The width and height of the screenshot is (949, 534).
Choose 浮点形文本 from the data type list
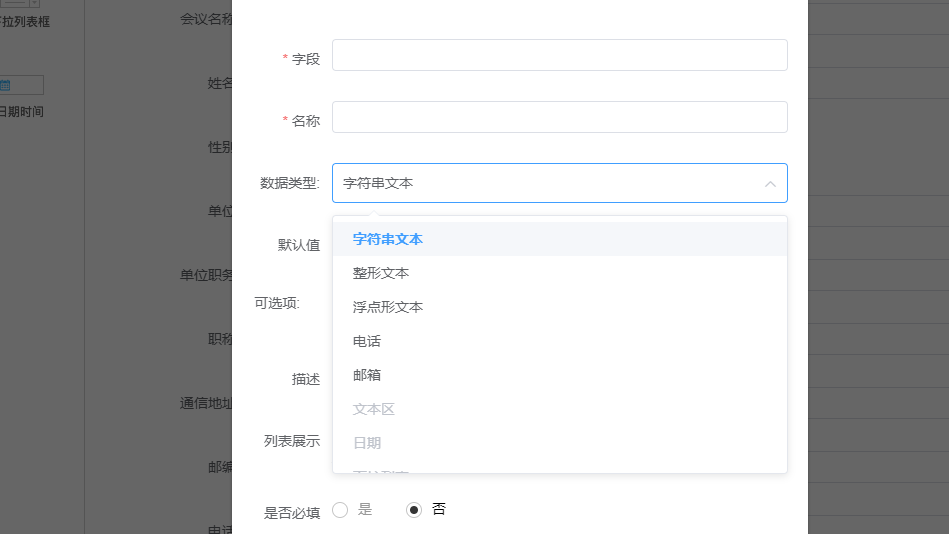388,307
